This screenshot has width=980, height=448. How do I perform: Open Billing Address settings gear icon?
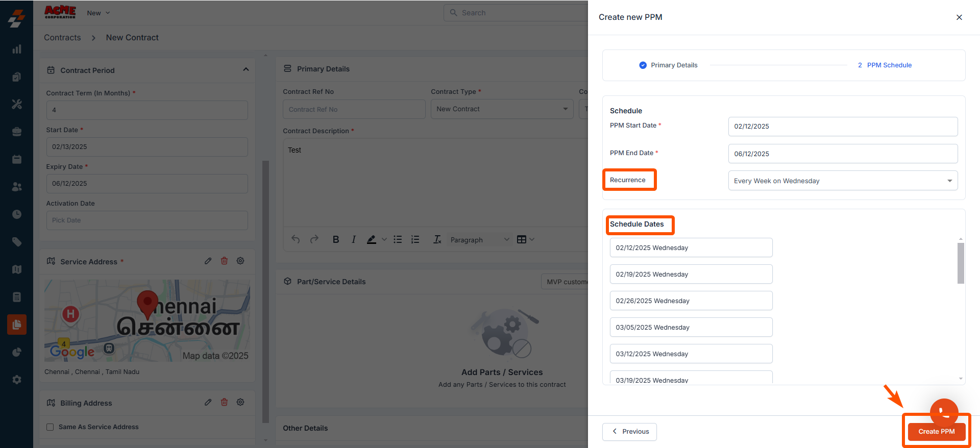(240, 402)
